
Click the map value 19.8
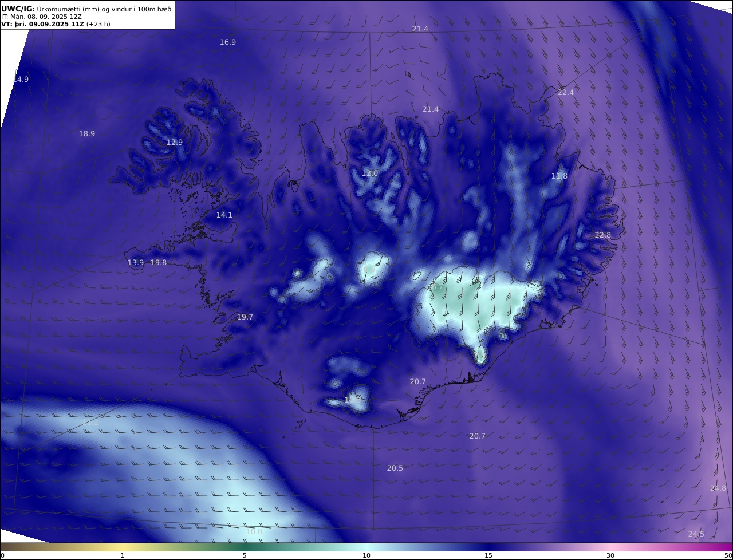(159, 262)
